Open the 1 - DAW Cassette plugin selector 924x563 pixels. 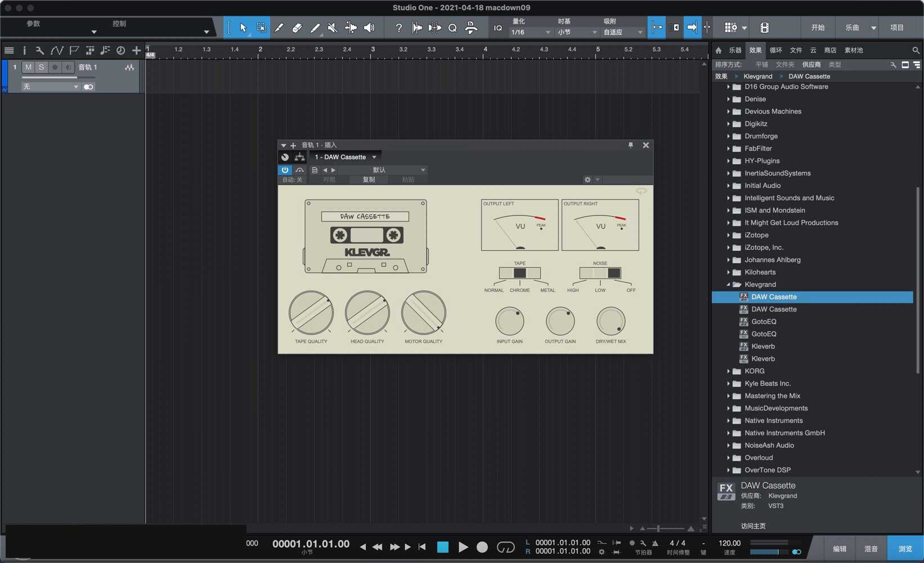click(346, 157)
